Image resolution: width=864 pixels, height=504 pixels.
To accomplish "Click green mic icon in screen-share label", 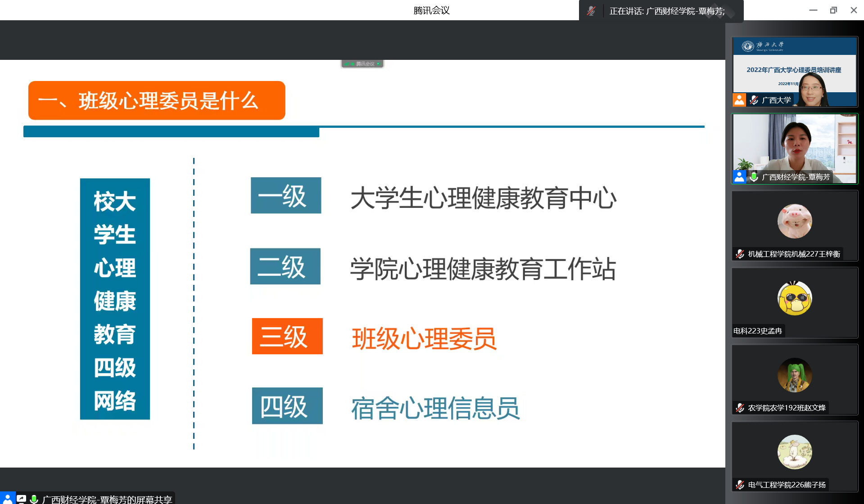I will click(34, 499).
